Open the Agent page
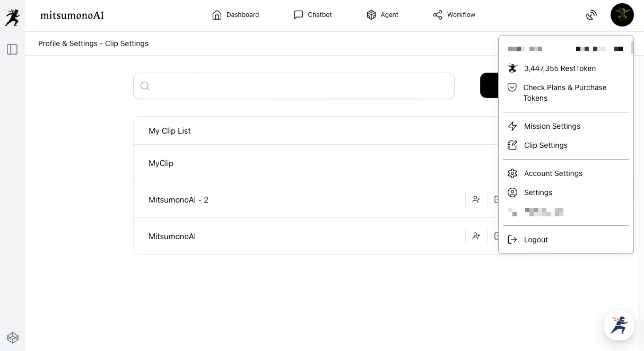 [x=382, y=15]
